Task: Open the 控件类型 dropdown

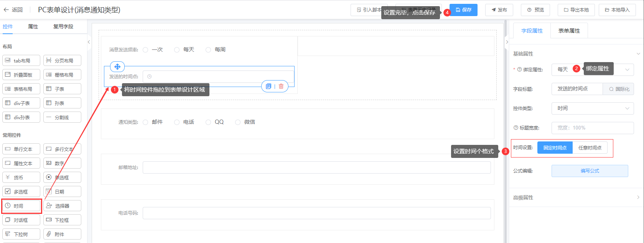Action: click(593, 108)
